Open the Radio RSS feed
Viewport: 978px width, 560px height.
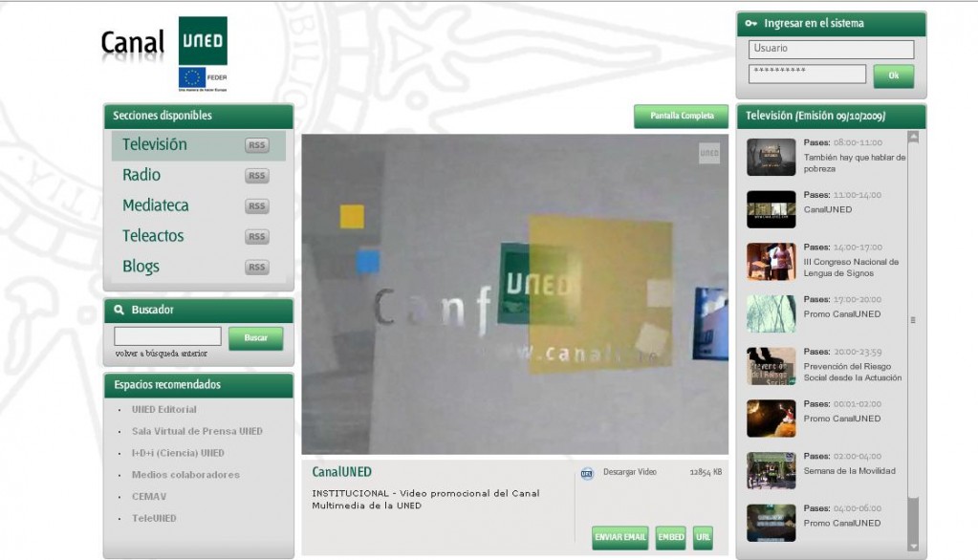[x=257, y=176]
